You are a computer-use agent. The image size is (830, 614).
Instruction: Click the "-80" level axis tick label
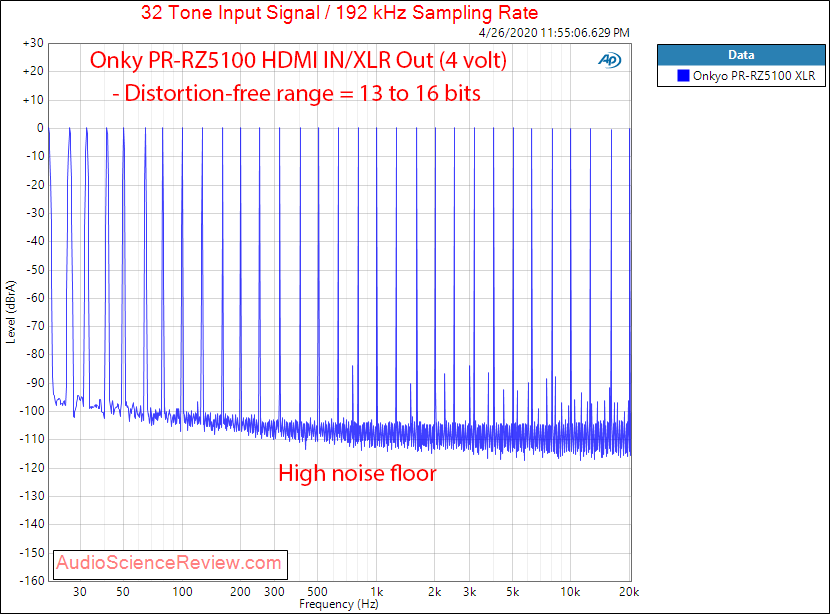[35, 355]
